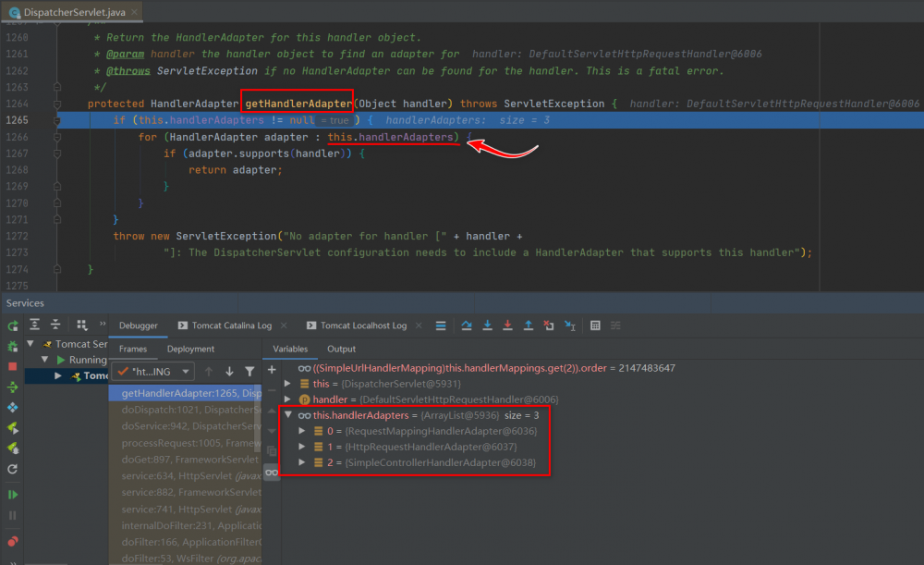The image size is (924, 565).
Task: Collapse the this.handlerAdapters variable node
Action: (287, 416)
